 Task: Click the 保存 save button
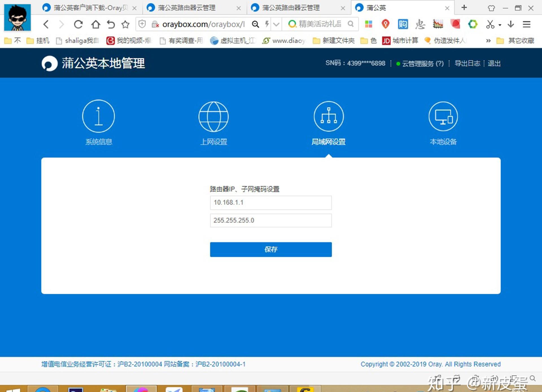coord(271,249)
